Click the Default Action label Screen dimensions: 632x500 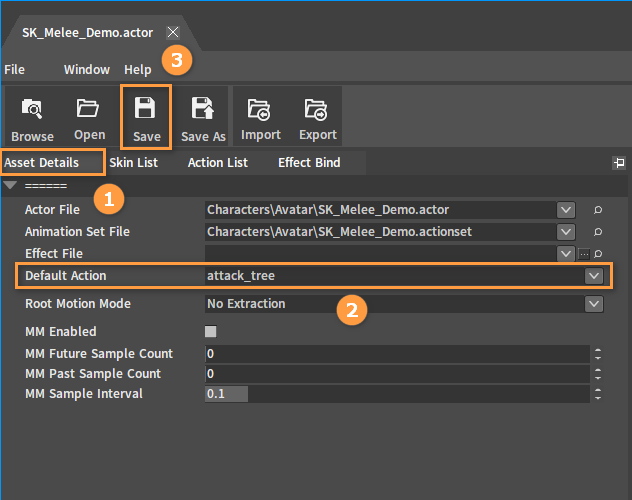click(66, 276)
